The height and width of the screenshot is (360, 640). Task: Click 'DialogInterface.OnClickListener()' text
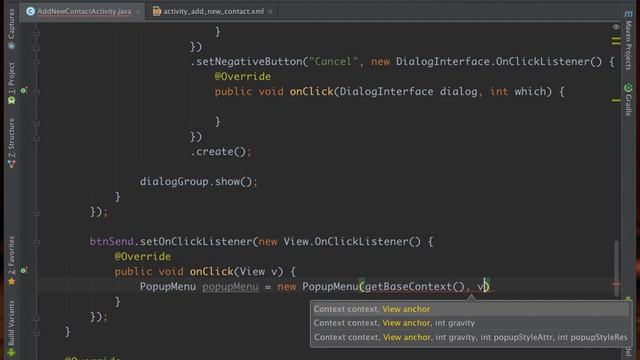(x=499, y=62)
